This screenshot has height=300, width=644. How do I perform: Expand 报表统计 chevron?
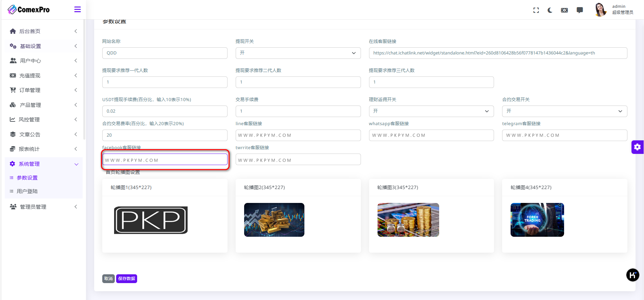point(76,149)
